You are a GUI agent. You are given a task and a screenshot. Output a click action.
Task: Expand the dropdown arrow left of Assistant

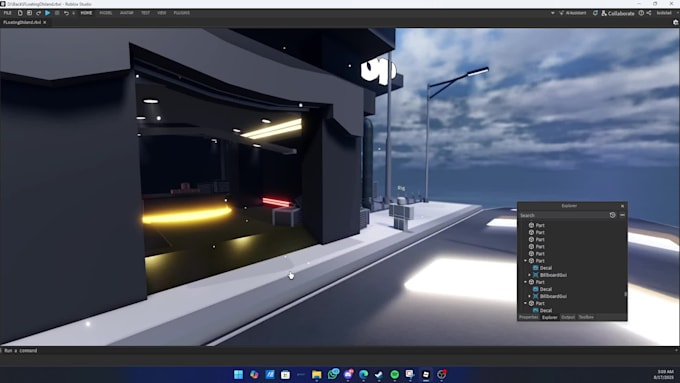[552, 13]
